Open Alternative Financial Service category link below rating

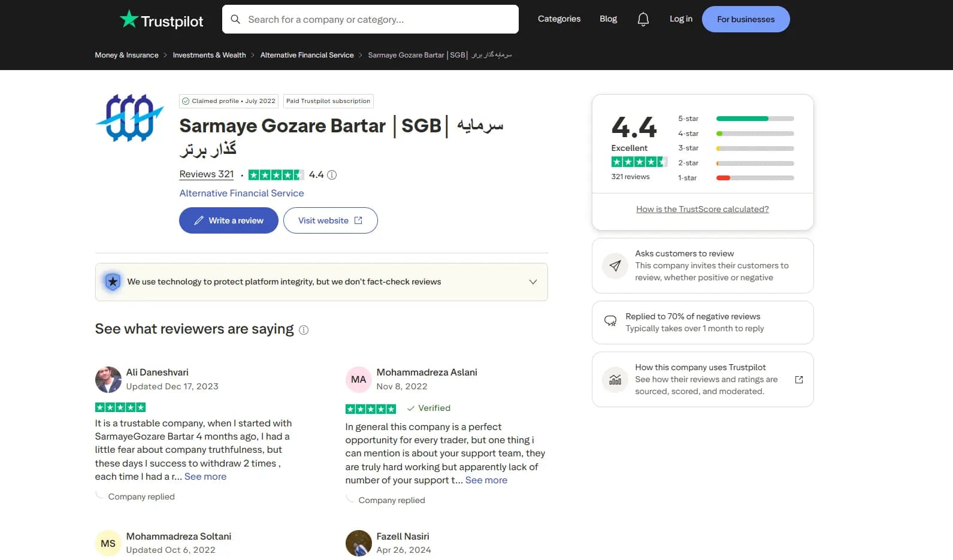coord(242,193)
